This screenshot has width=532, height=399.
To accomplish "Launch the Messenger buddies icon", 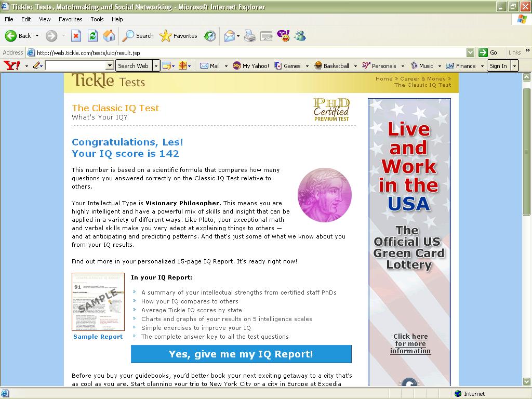I will tap(300, 36).
